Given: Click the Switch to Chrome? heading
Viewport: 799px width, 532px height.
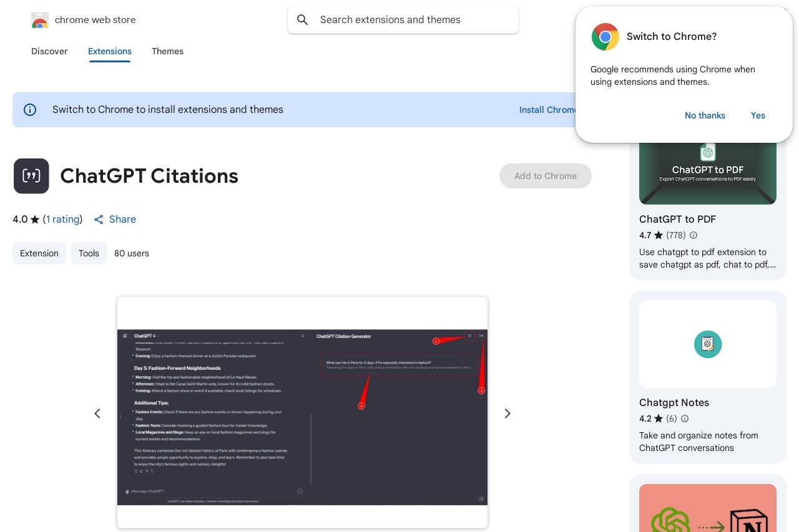Looking at the screenshot, I should 672,37.
